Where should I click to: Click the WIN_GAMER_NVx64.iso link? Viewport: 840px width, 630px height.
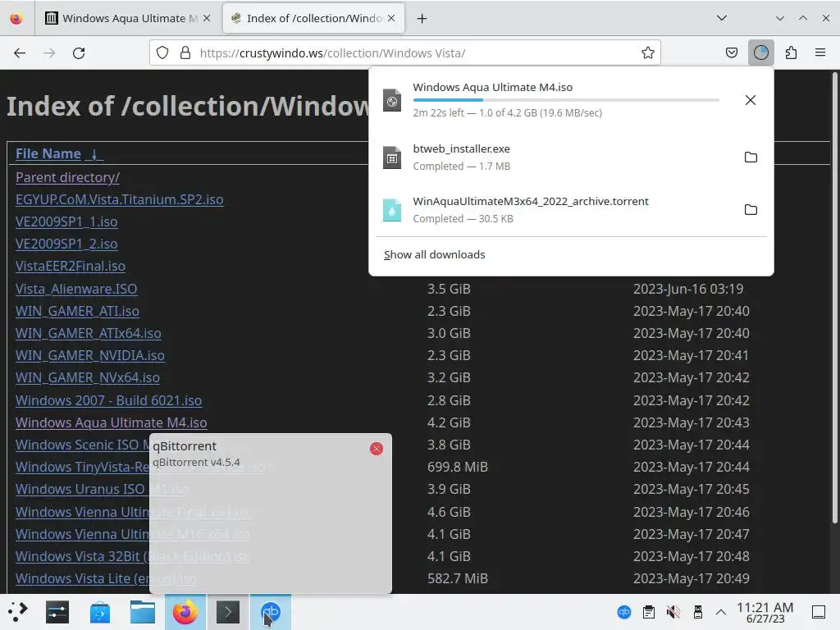pos(87,377)
